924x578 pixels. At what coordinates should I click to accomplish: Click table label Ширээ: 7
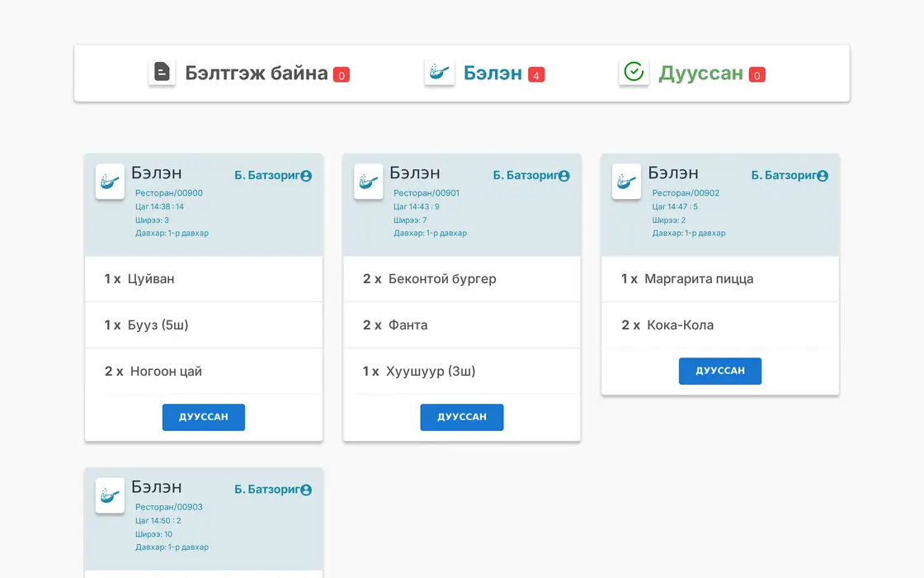click(410, 220)
